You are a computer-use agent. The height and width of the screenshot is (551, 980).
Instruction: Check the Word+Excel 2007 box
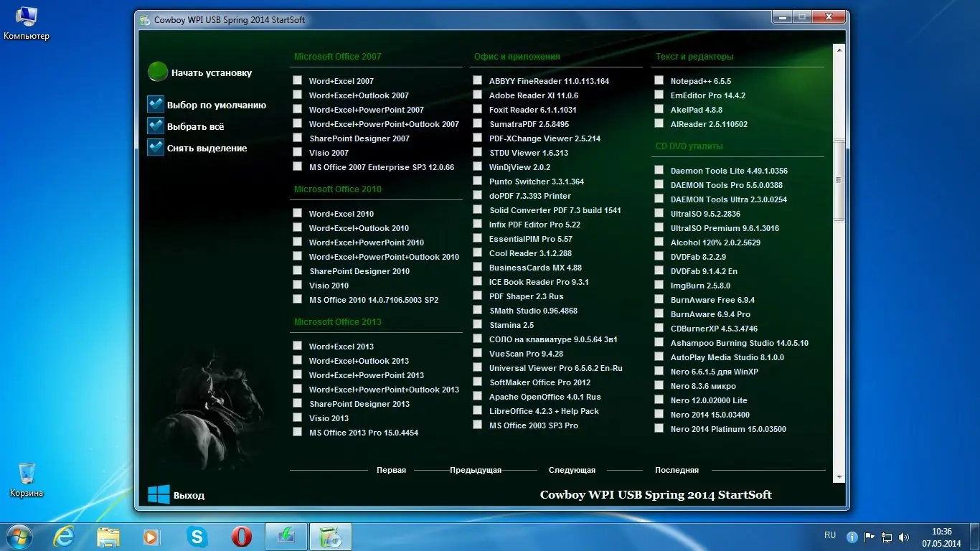[x=297, y=80]
